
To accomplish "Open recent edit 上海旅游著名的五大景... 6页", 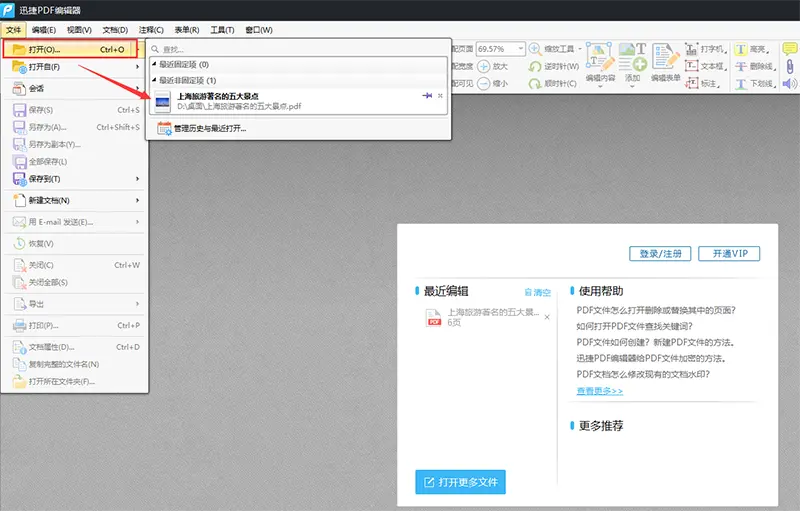I will (482, 317).
